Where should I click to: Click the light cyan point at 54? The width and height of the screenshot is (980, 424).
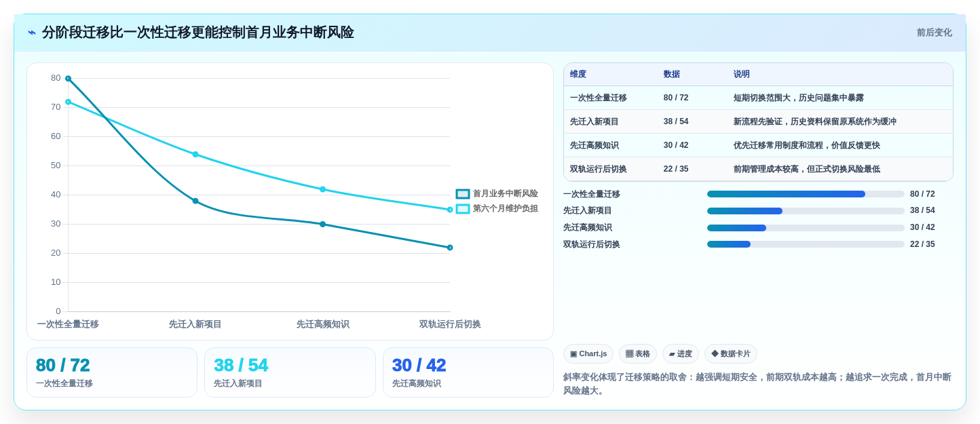[x=195, y=154]
